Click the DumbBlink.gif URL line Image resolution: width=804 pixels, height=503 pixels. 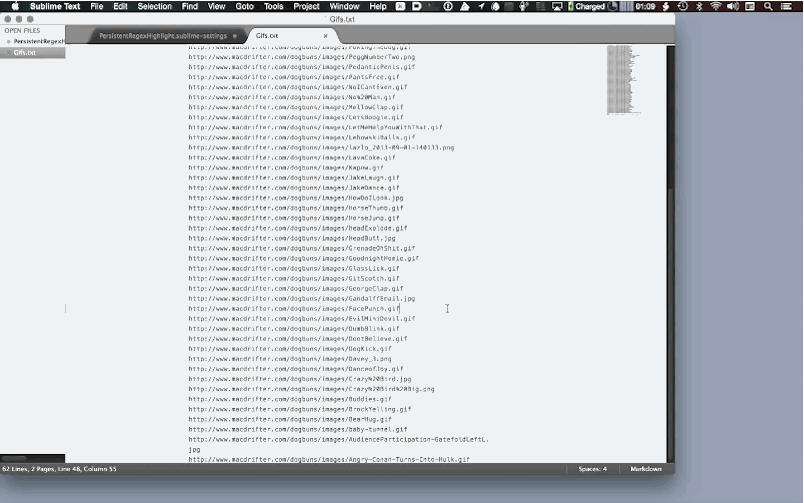[294, 329]
